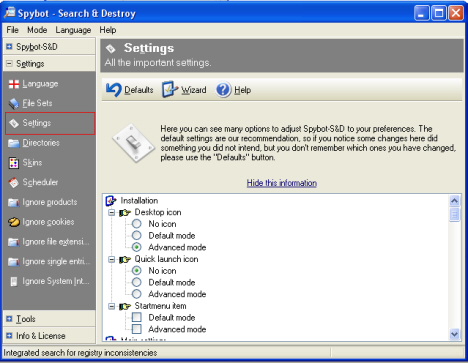Select No icon under Desktop icon

[137, 224]
